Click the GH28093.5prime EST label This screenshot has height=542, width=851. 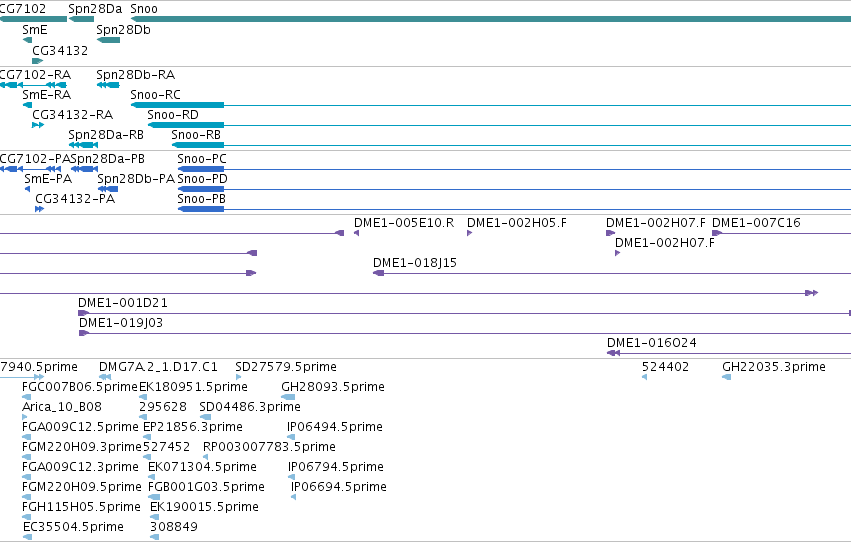pos(333,387)
